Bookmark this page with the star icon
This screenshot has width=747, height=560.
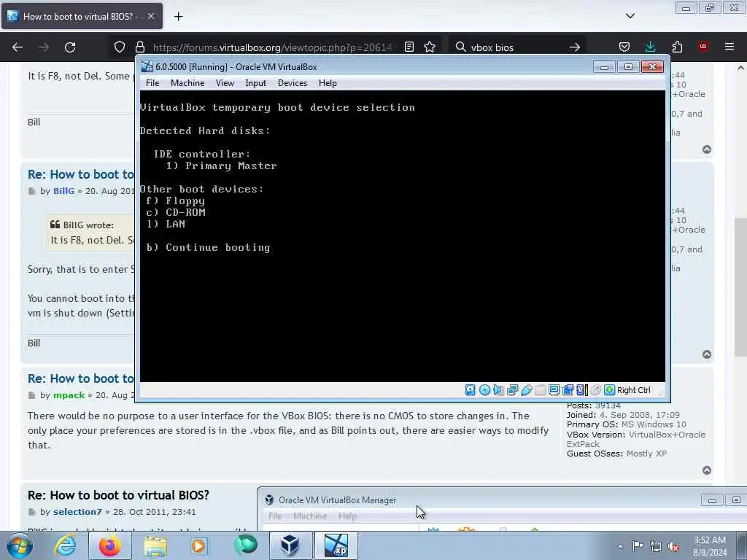(430, 47)
